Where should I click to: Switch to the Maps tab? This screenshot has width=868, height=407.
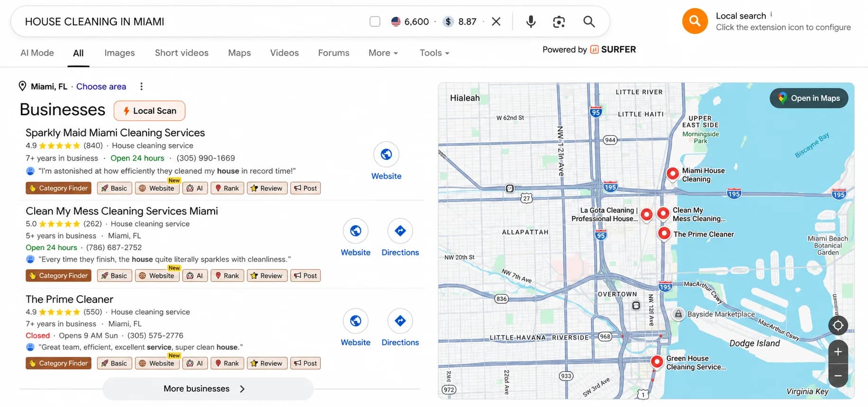coord(239,53)
